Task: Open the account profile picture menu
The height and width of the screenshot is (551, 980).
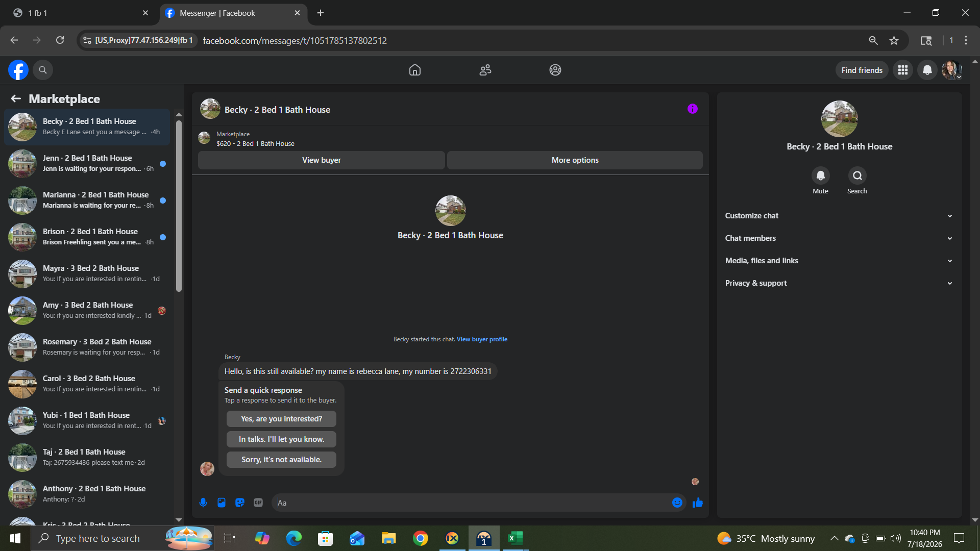Action: 952,70
